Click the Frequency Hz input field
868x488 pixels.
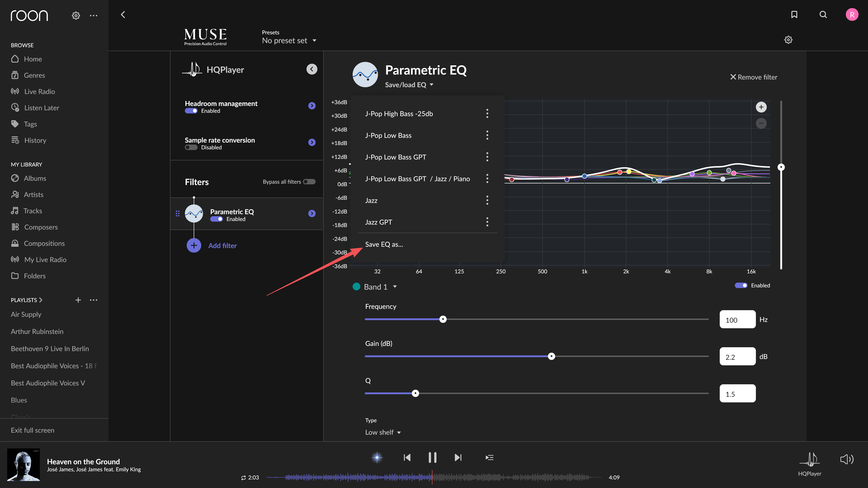point(738,319)
